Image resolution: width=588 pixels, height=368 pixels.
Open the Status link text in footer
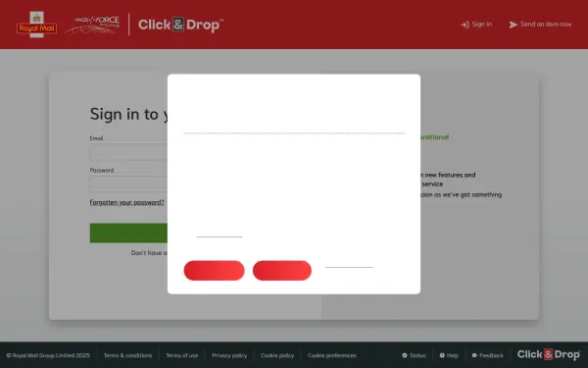pos(417,355)
